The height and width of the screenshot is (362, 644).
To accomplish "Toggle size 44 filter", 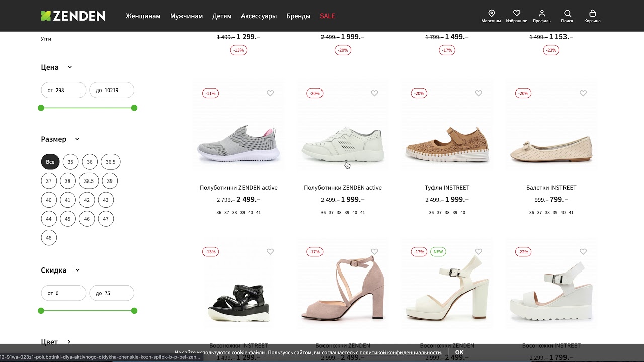I will click(x=49, y=219).
